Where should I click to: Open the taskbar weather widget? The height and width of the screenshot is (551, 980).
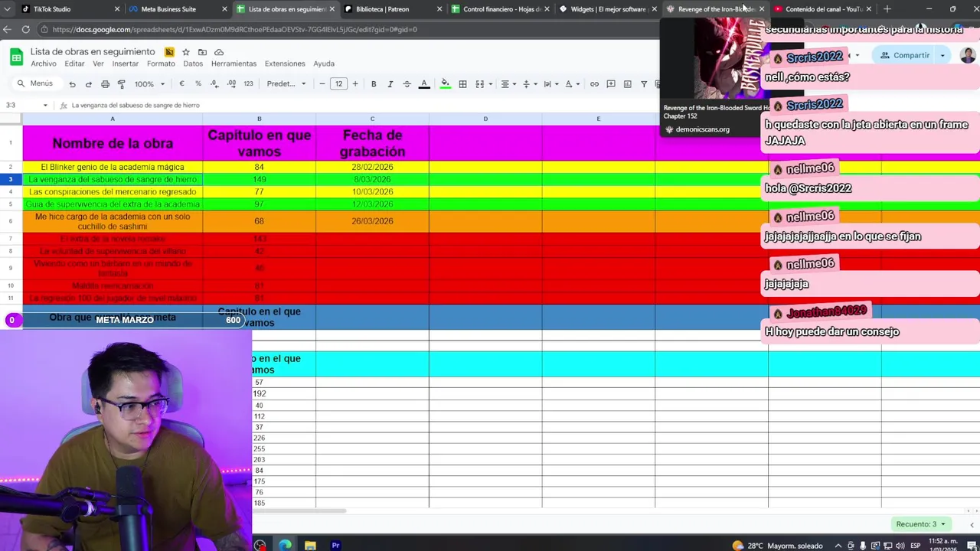coord(777,546)
